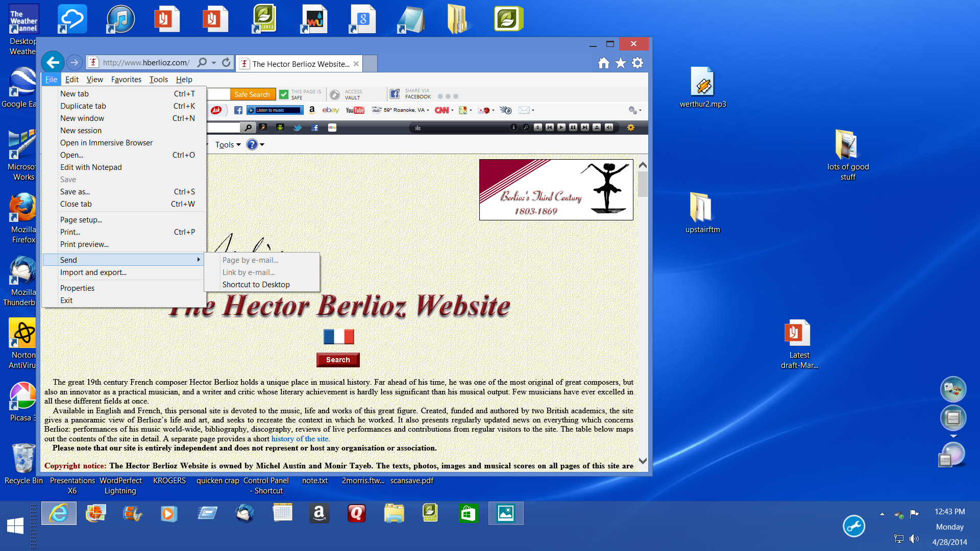Choose Import and export from File menu

93,272
